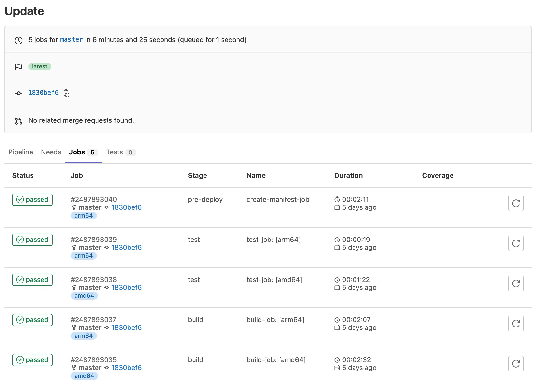
Task: Open commit 1830bef6 details
Action: 43,93
